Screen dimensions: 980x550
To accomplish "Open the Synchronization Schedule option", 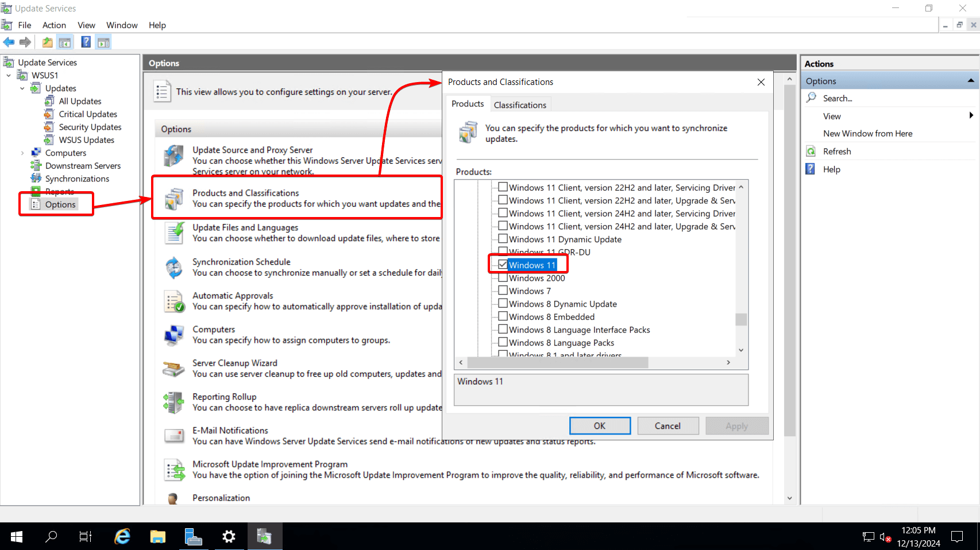I will 241,262.
